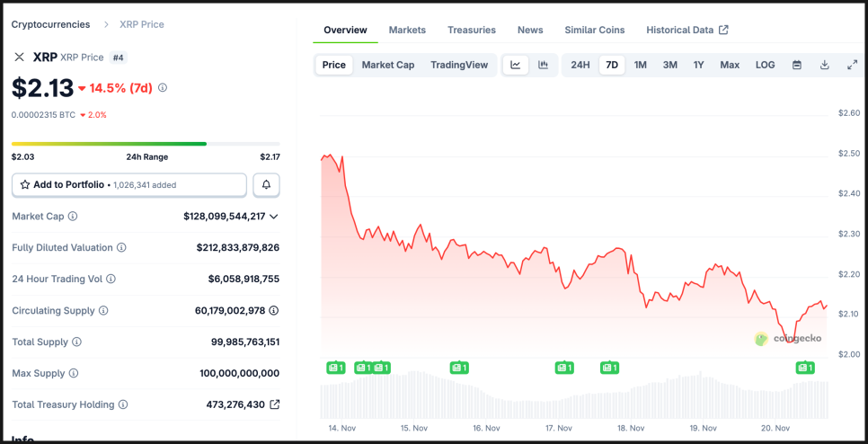
Task: Open the calendar date range picker
Action: pos(796,65)
